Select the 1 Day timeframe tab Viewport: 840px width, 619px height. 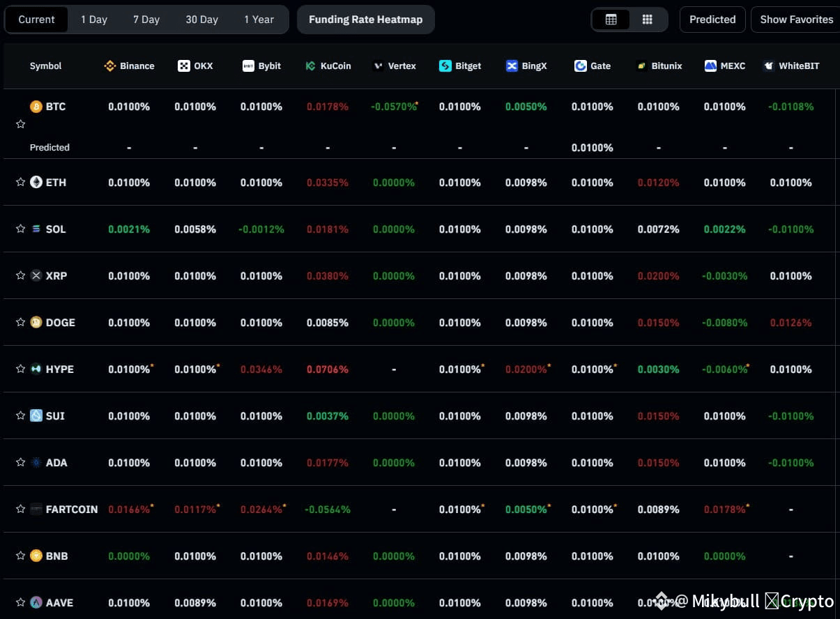click(94, 20)
